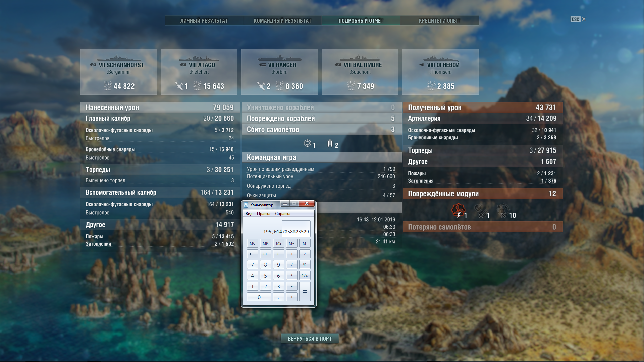Click the critical hit ribbon icon
Image resolution: width=644 pixels, height=362 pixels.
tap(307, 144)
